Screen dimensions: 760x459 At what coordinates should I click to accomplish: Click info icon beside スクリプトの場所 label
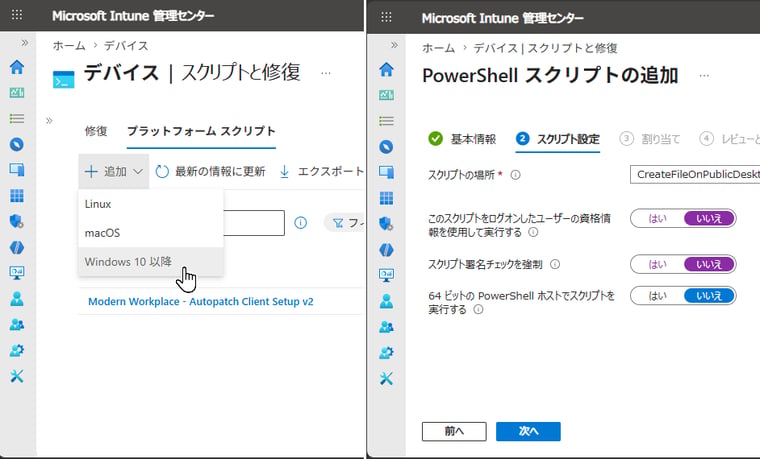pyautogui.click(x=516, y=175)
